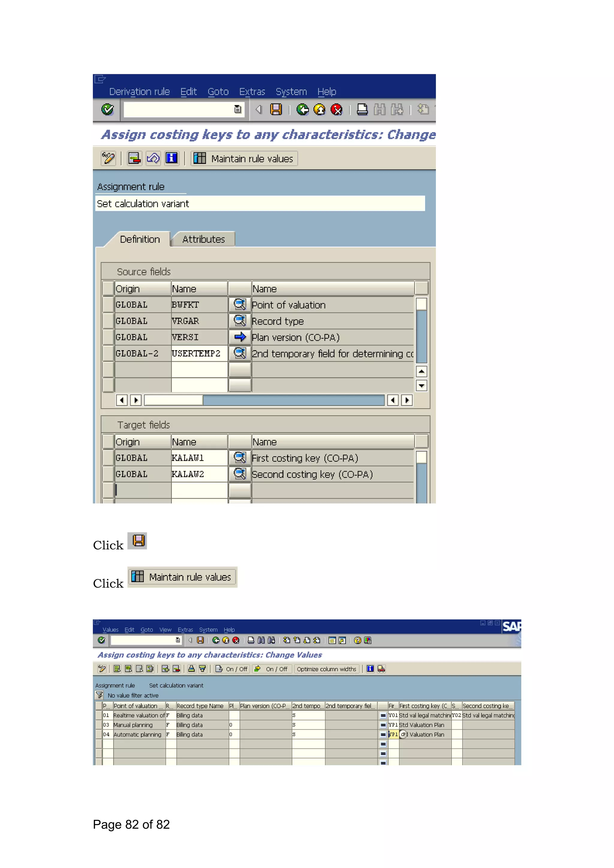
Task: Select row selector for KALAW1 target row
Action: tap(109, 458)
